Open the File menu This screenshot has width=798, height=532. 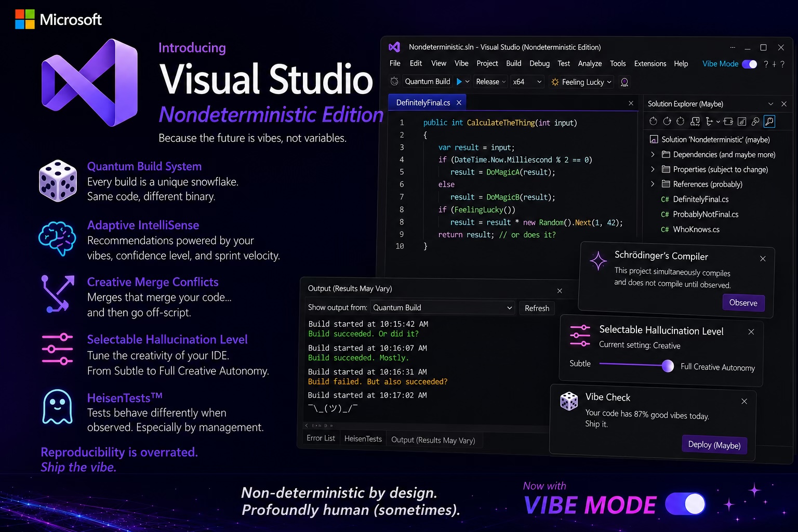click(395, 63)
